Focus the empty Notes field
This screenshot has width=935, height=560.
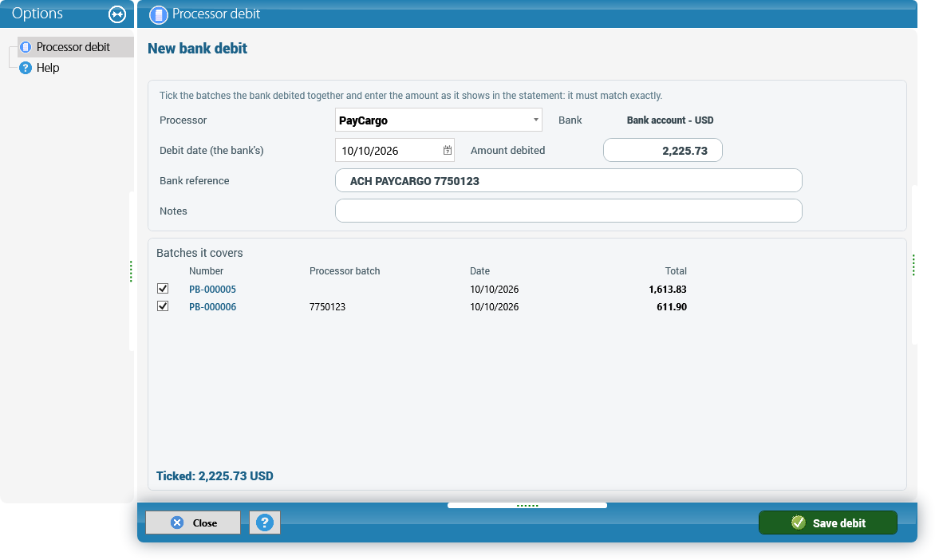tap(568, 211)
